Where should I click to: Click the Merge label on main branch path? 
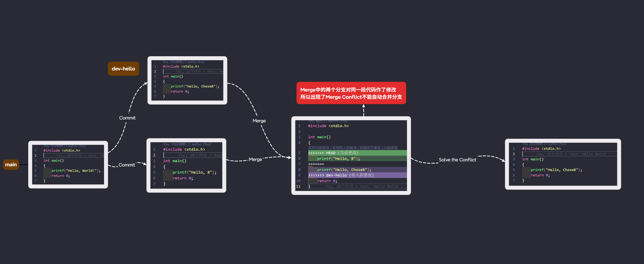[x=255, y=160]
